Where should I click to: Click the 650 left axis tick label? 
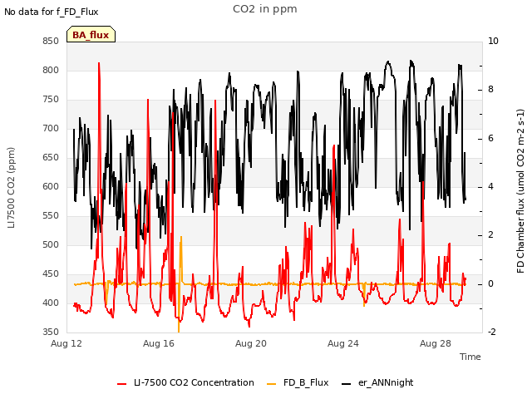[51, 157]
